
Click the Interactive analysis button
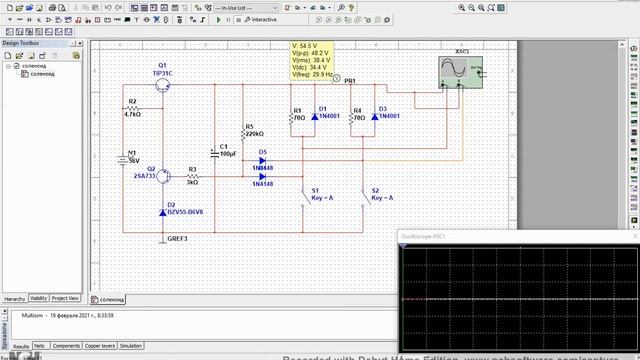click(x=260, y=20)
